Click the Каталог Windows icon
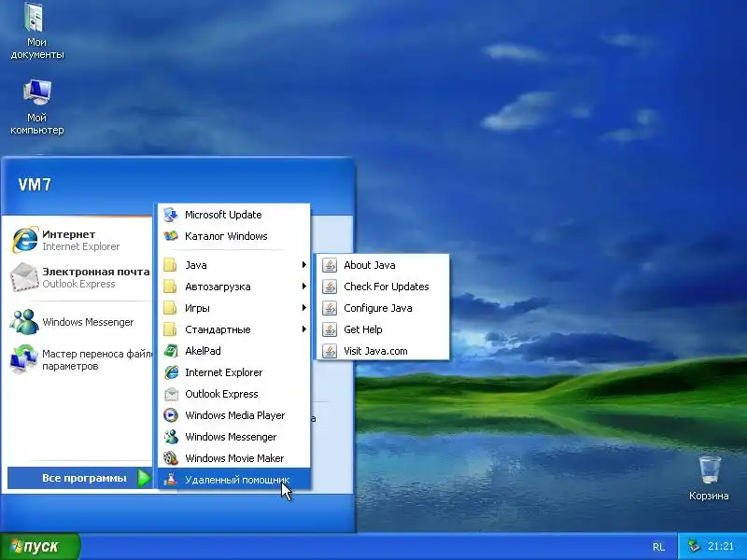This screenshot has width=747, height=560. click(x=171, y=236)
